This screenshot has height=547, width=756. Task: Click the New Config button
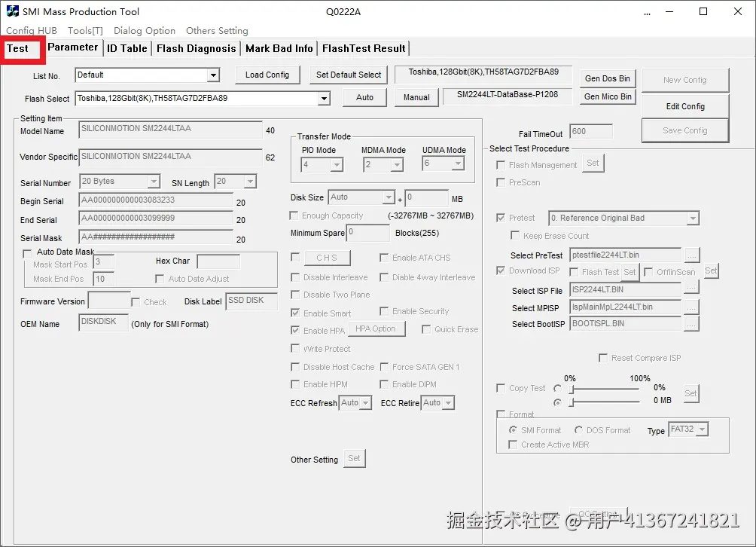(685, 80)
